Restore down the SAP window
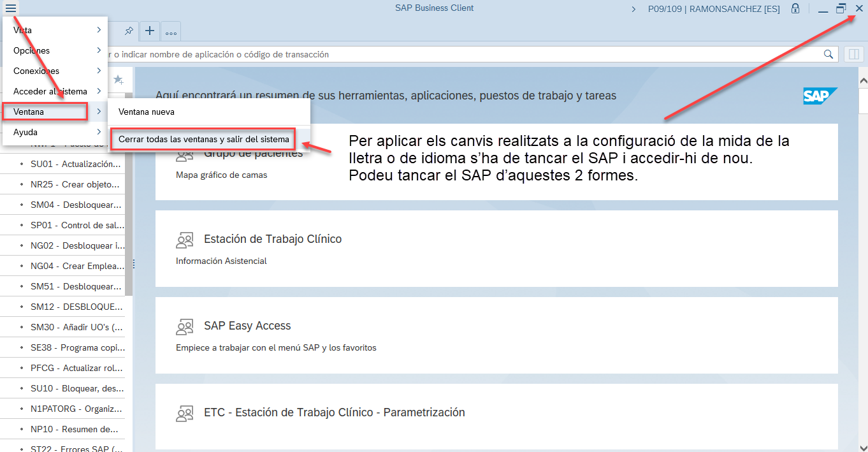This screenshot has height=452, width=868. [x=841, y=9]
